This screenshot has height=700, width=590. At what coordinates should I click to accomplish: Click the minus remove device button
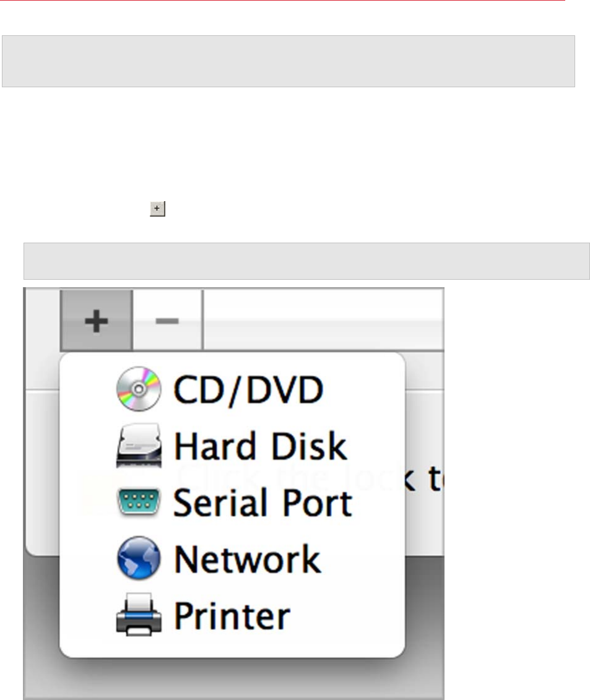[x=168, y=320]
